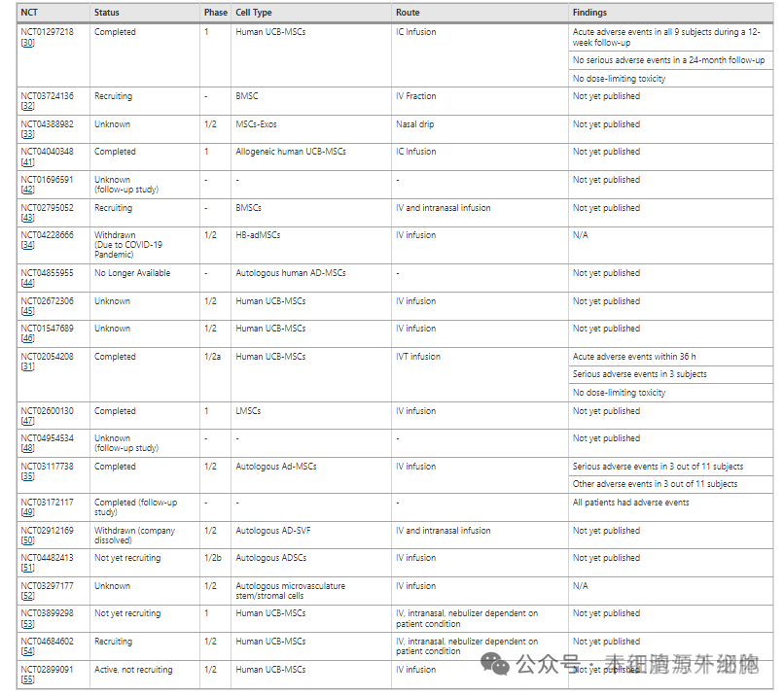The image size is (784, 695).
Task: Open reference [54] under NCT04684602
Action: [x=27, y=651]
